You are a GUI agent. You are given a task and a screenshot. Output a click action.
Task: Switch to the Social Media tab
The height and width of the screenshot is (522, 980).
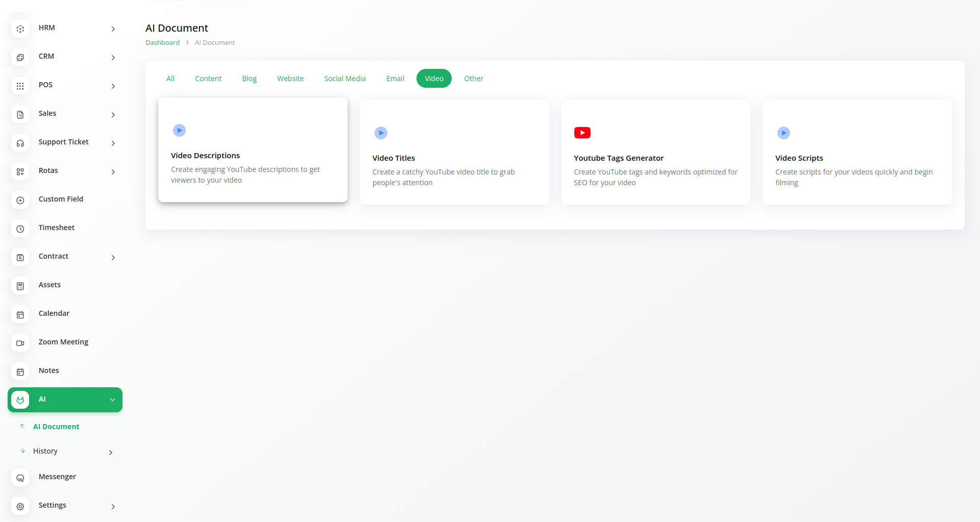pos(345,79)
